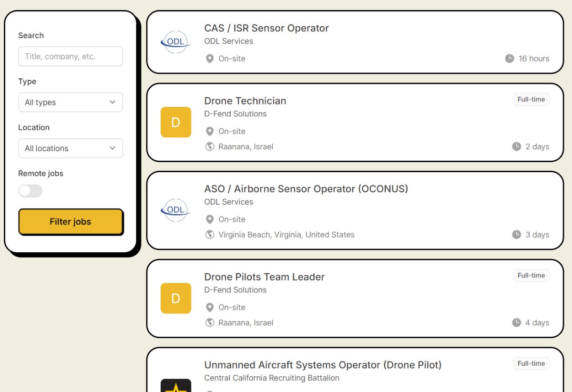Screen dimensions: 572x392
Task: Open the Drone Technician job listing
Action: pos(245,101)
